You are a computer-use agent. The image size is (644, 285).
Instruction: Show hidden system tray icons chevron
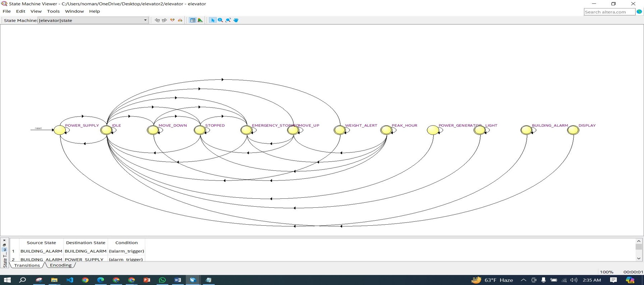523,280
